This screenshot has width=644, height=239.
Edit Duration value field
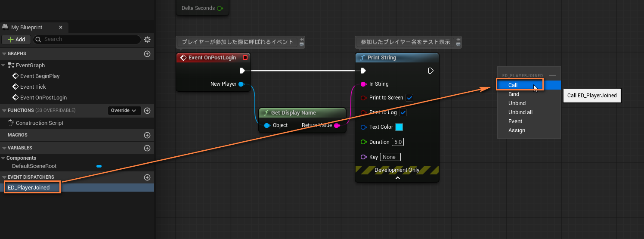coord(397,142)
